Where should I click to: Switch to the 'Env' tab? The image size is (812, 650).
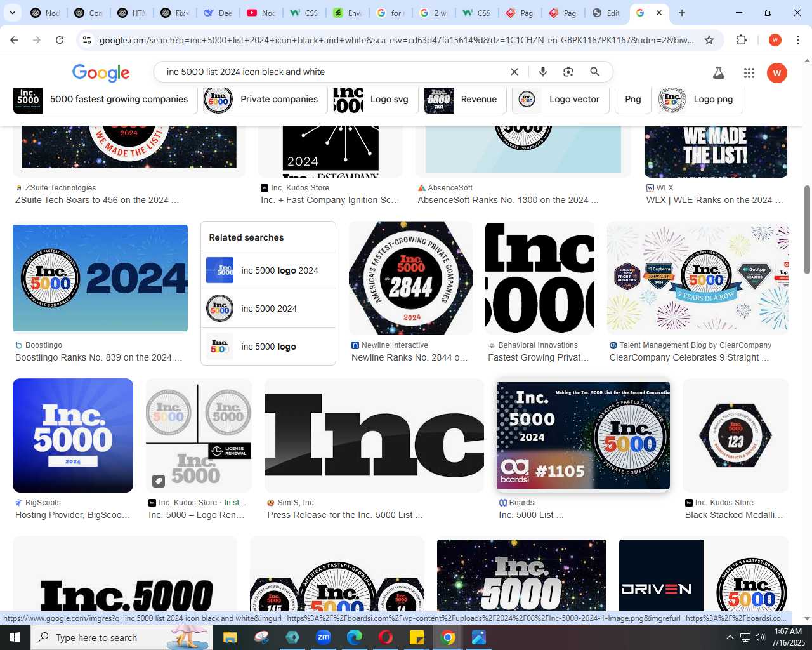(x=347, y=13)
